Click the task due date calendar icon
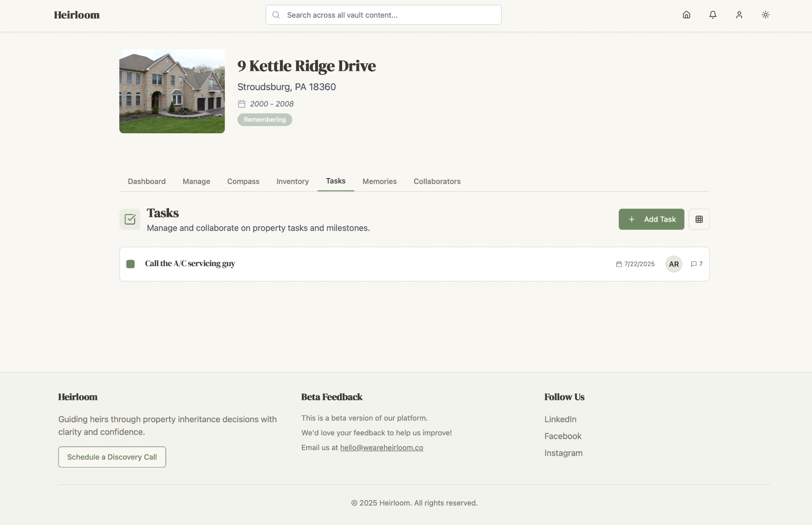The image size is (812, 525). pyautogui.click(x=619, y=264)
